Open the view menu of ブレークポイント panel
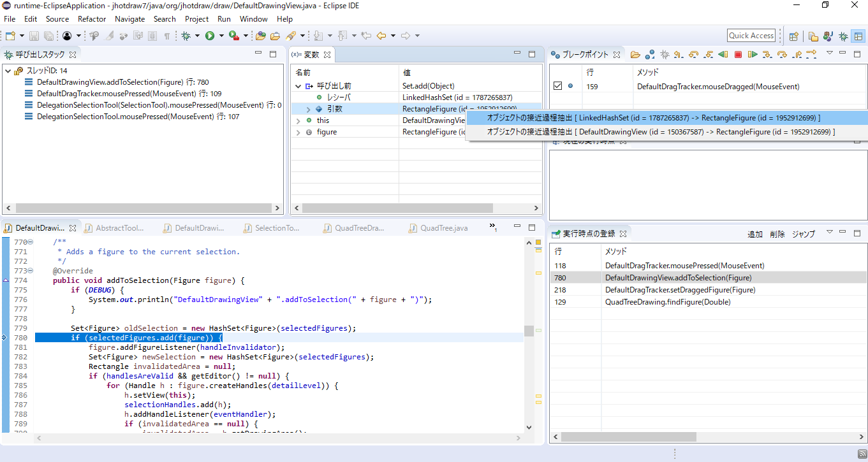This screenshot has height=462, width=868. click(830, 54)
